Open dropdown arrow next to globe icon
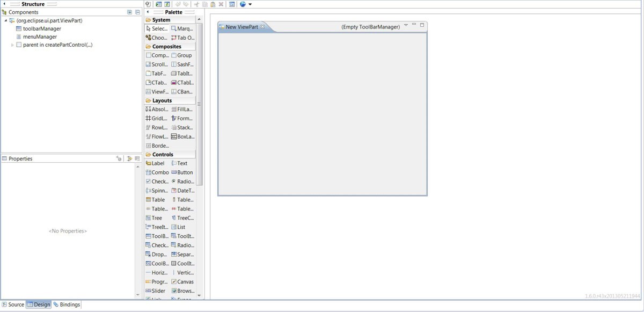This screenshot has height=312, width=644. (250, 4)
